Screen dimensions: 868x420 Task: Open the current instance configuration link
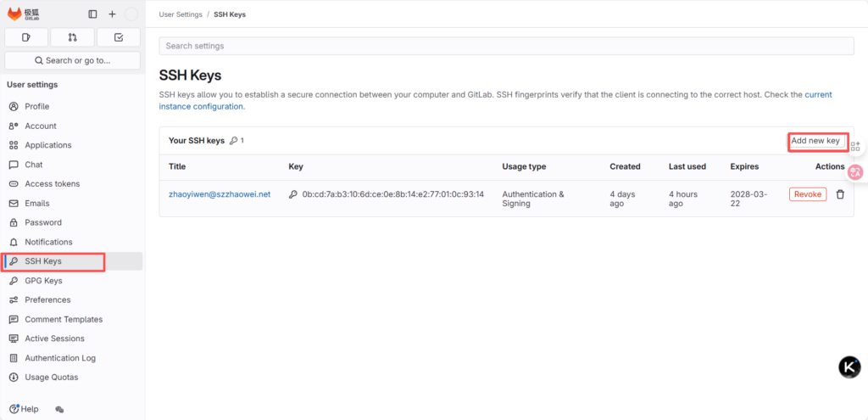pyautogui.click(x=202, y=107)
